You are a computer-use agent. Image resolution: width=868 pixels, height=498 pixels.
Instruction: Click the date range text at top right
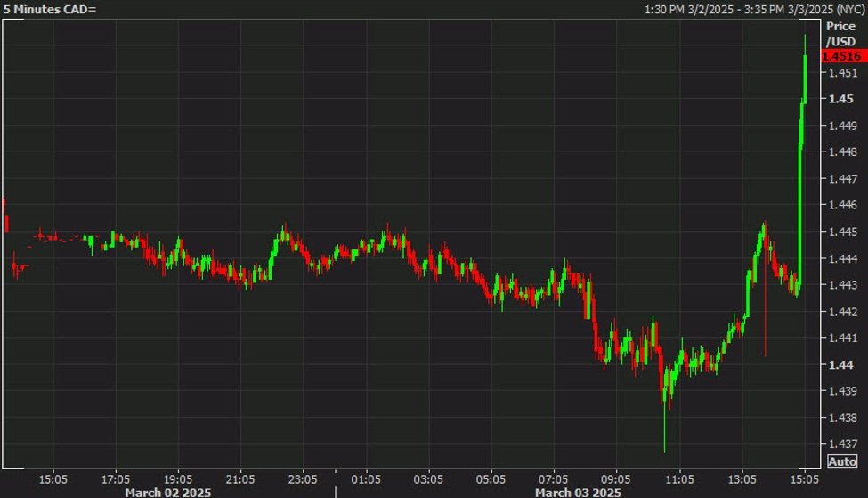[x=754, y=8]
